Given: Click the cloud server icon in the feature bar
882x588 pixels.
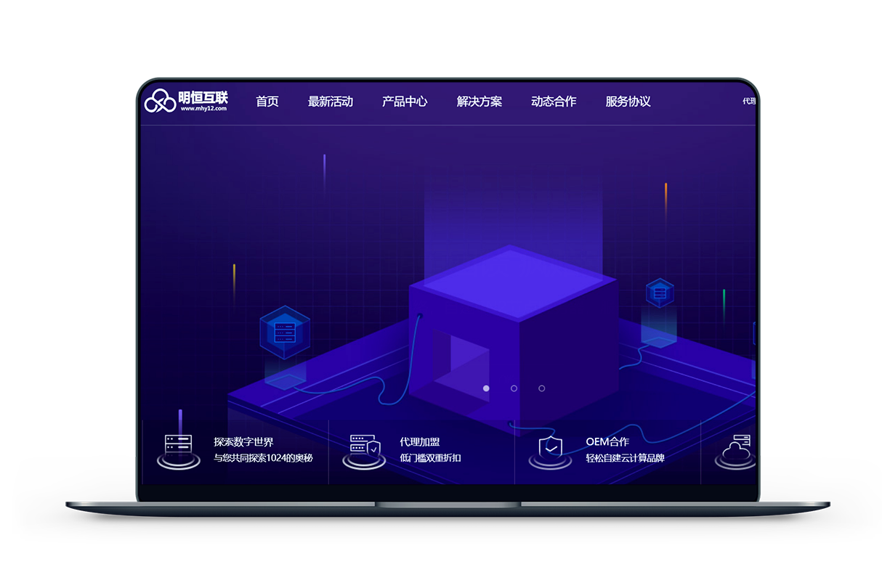Looking at the screenshot, I should (x=737, y=449).
